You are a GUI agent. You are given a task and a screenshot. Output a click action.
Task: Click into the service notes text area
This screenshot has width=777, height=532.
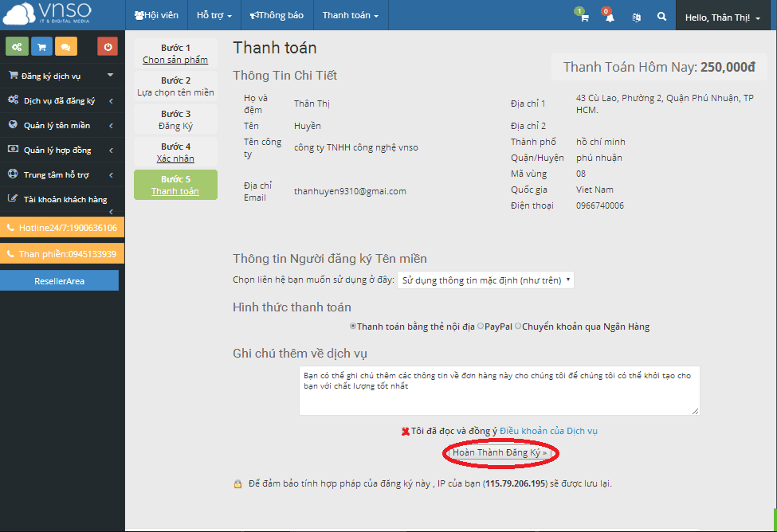[x=500, y=390]
